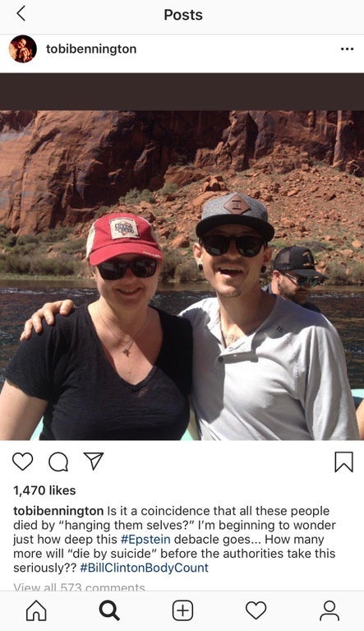Open the three-dot post options menu
Viewport: 364px width, 631px height.
(x=347, y=49)
